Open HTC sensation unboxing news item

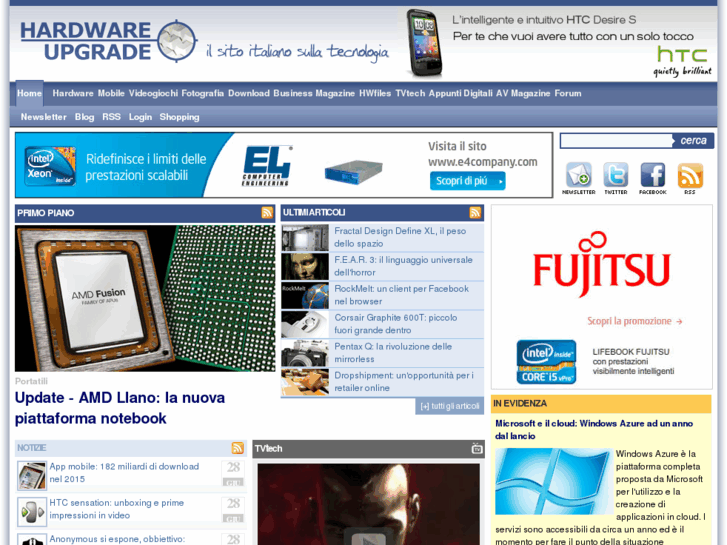click(x=117, y=509)
